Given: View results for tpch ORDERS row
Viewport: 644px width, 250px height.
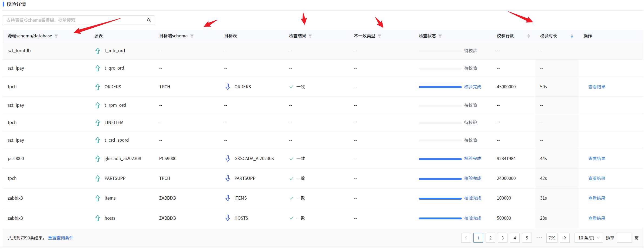Looking at the screenshot, I should click(x=597, y=87).
